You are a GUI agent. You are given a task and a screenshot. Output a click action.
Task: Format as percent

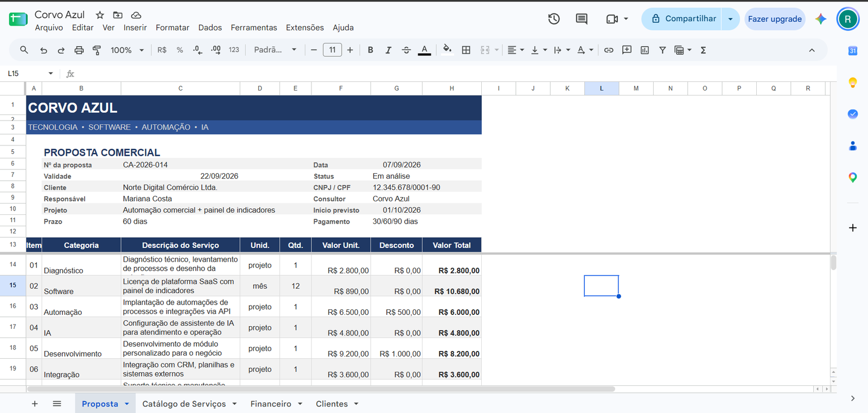[x=180, y=50]
